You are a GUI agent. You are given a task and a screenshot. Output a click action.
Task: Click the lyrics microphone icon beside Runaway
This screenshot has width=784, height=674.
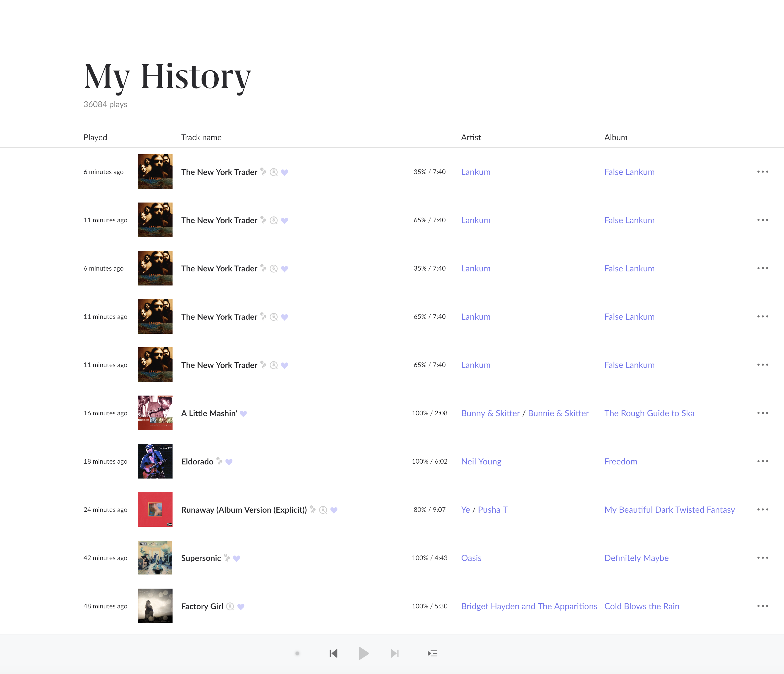[313, 509]
